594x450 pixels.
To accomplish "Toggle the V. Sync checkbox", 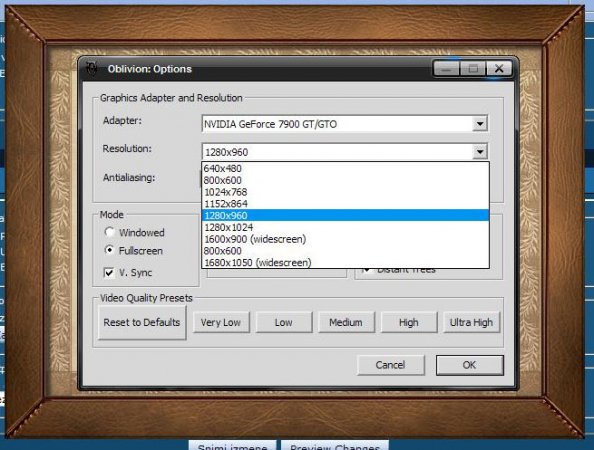I will point(109,272).
